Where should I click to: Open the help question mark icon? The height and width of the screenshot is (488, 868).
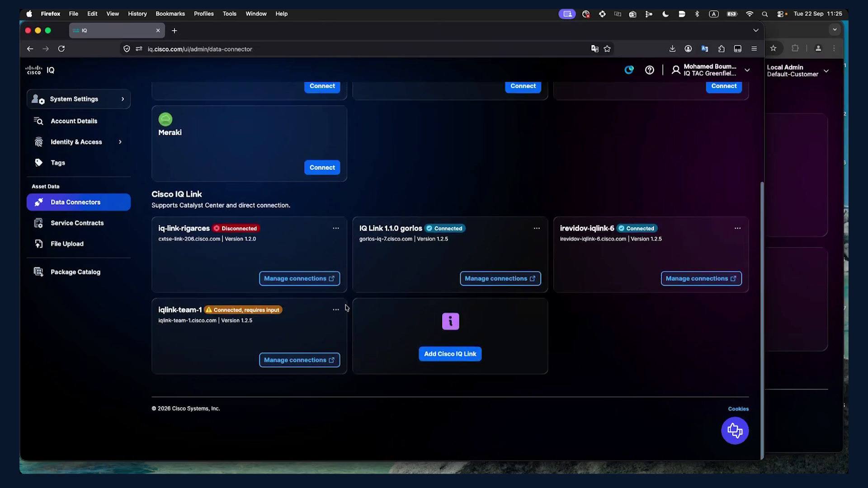pyautogui.click(x=650, y=70)
